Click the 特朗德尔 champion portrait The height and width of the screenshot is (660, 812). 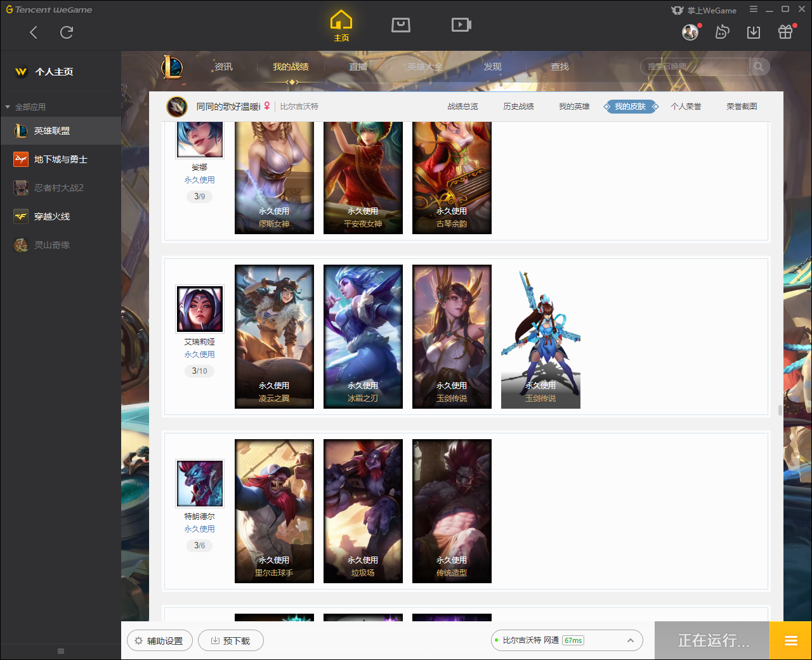pos(200,484)
